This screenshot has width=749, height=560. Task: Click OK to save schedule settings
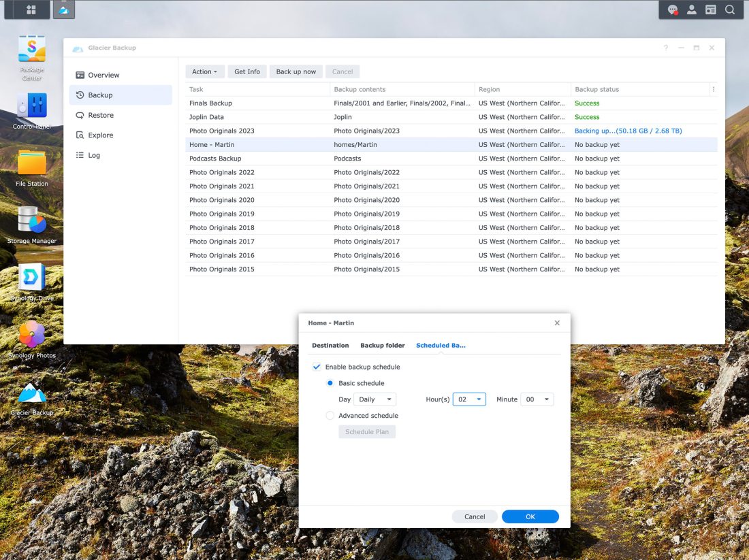530,516
